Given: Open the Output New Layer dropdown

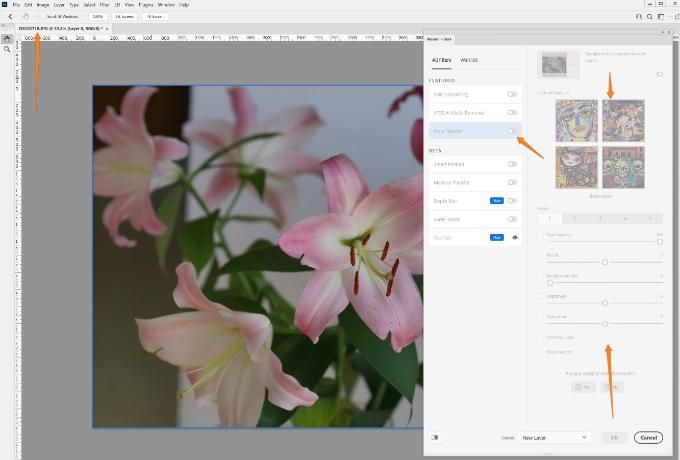Looking at the screenshot, I should pyautogui.click(x=554, y=438).
